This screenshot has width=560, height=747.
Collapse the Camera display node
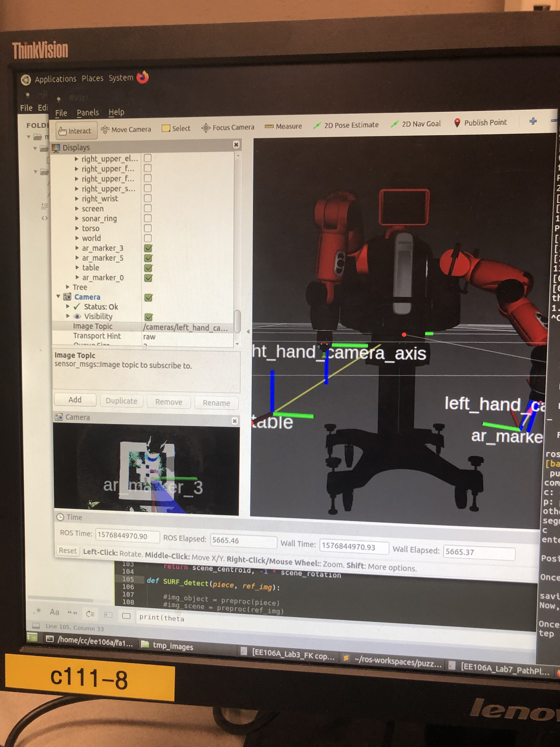[58, 296]
